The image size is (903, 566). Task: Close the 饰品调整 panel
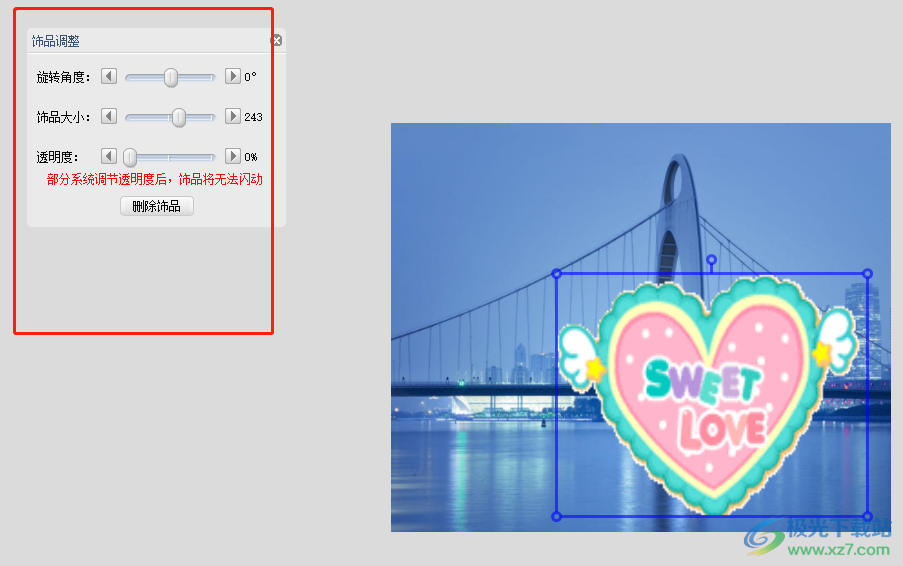tap(276, 40)
